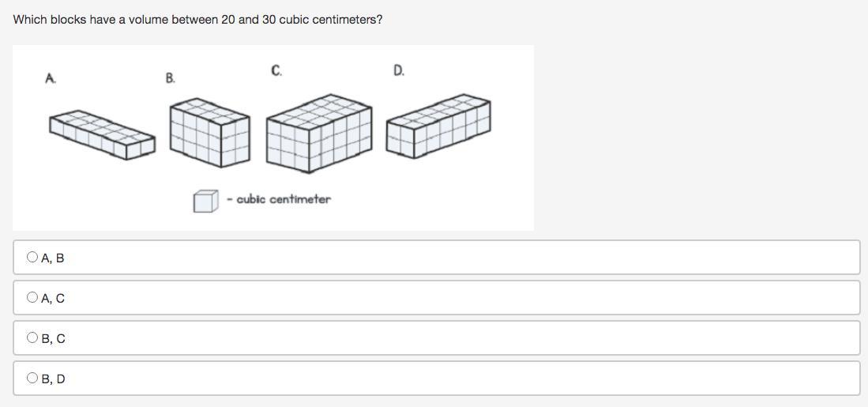Viewport: 868px width, 407px height.
Task: Click the letter label 'B.' in the diagram
Action: coord(171,77)
